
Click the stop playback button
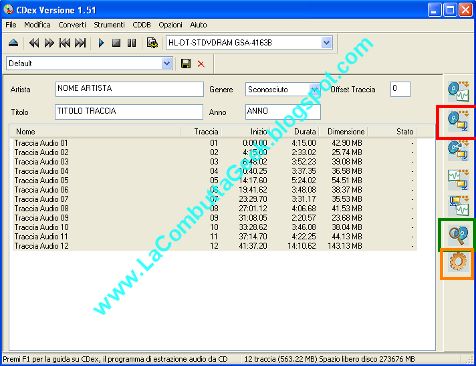[x=116, y=43]
